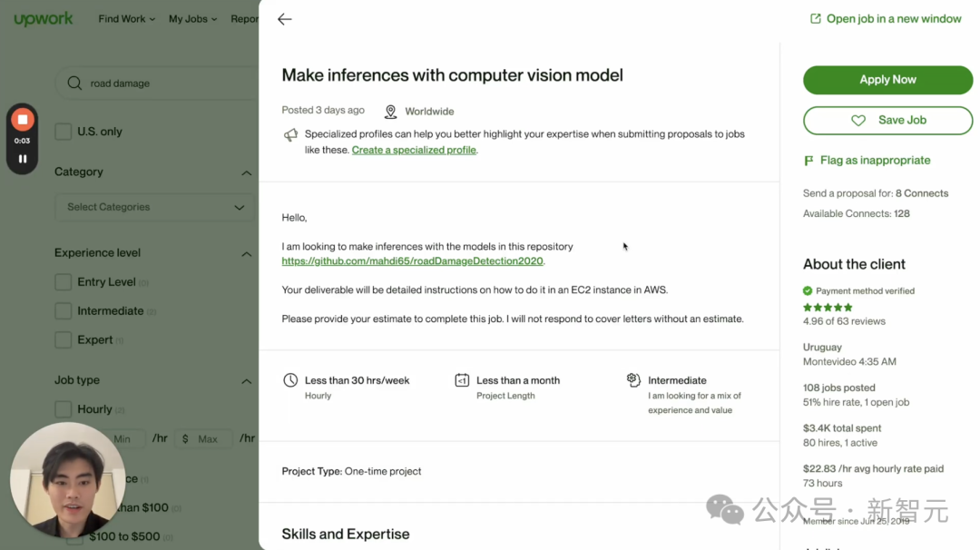Click the megaphone icon beside profile tip
This screenshot has height=550, width=980.
point(290,135)
